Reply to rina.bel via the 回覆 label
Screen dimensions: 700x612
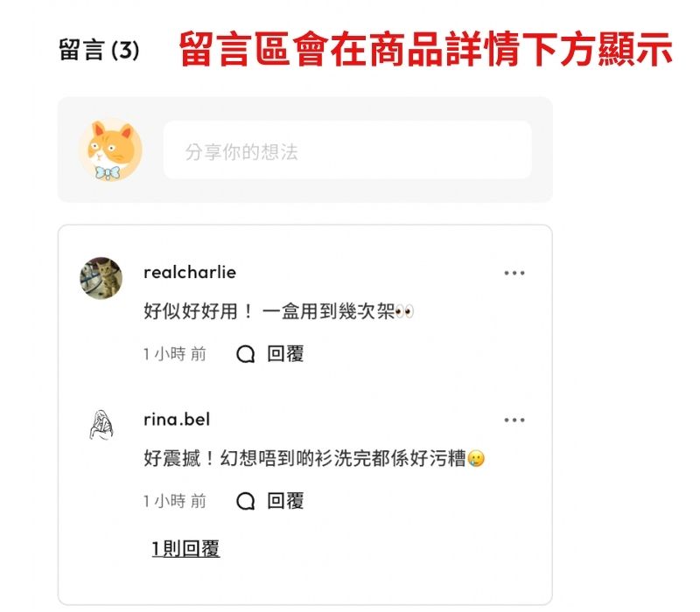pyautogui.click(x=286, y=501)
